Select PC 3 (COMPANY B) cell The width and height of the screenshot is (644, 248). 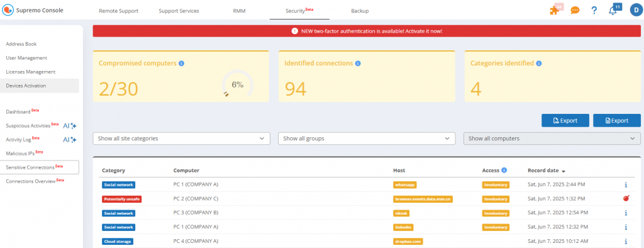tap(196, 213)
